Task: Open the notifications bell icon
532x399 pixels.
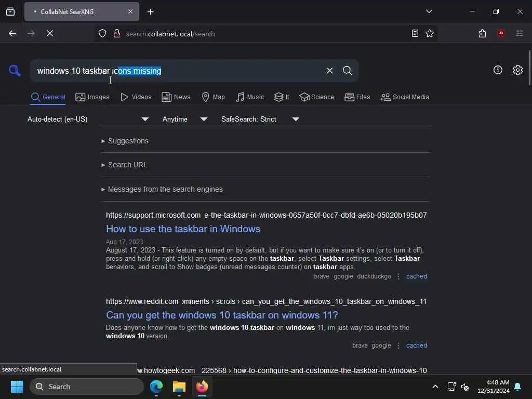Action: (x=518, y=387)
